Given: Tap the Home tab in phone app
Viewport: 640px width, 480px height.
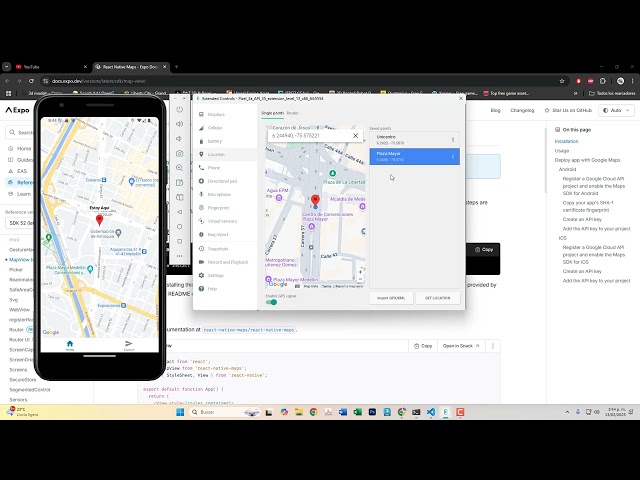Looking at the screenshot, I should tap(70, 346).
